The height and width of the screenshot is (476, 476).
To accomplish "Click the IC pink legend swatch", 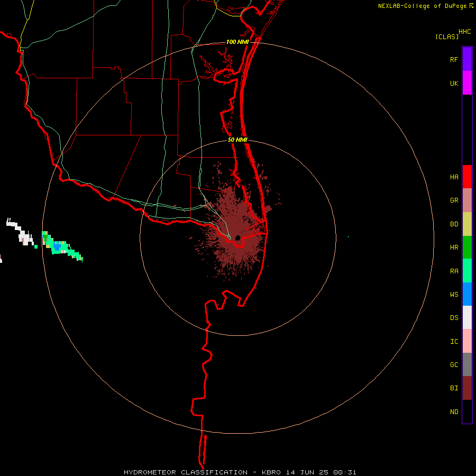I will [x=467, y=341].
